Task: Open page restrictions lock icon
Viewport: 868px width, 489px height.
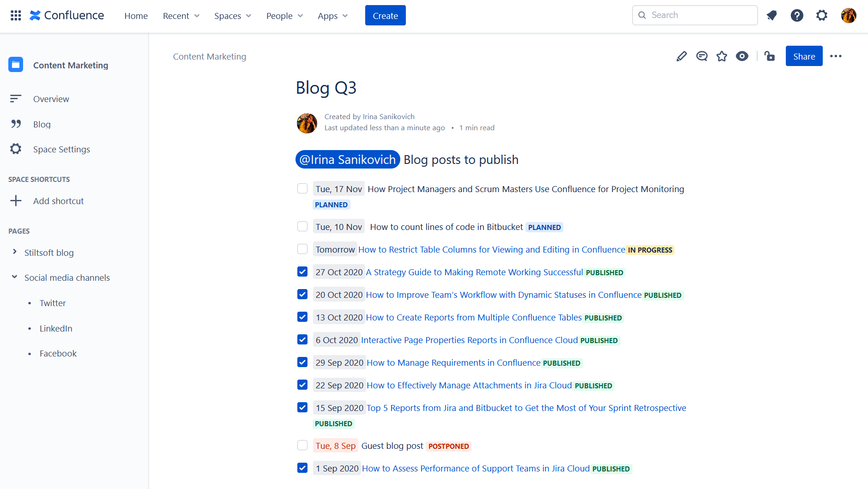Action: click(x=769, y=56)
